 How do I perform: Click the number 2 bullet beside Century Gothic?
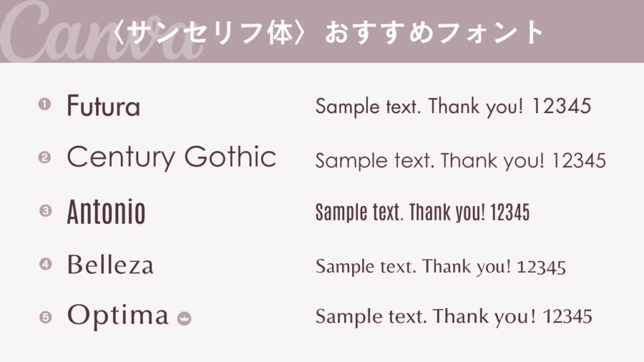pos(44,158)
